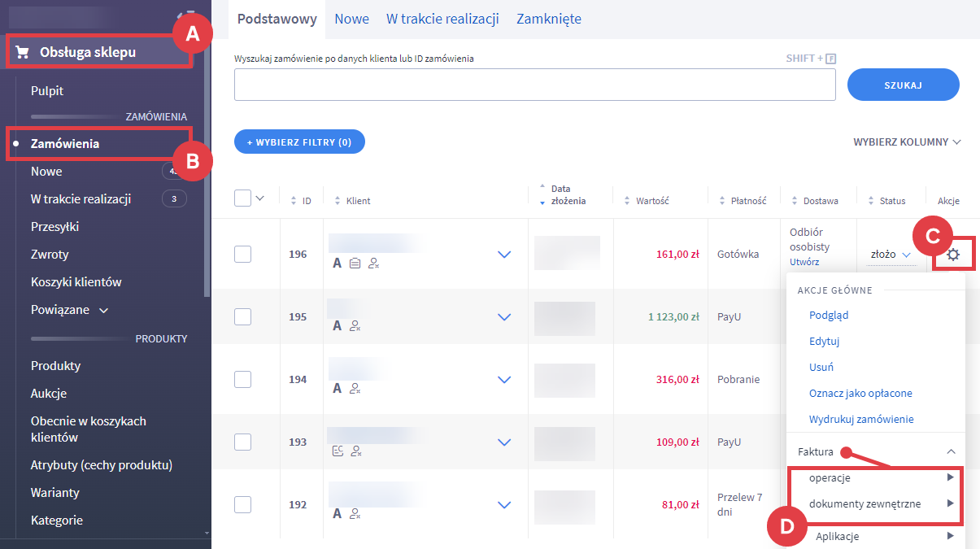Click the 'A' icon under client of order 194
This screenshot has width=980, height=549.
[x=337, y=388]
